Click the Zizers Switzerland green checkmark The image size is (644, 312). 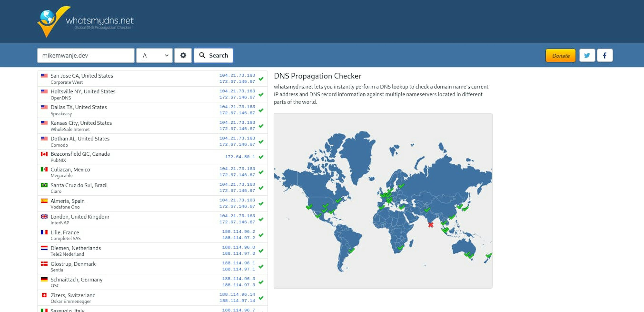[x=261, y=298]
